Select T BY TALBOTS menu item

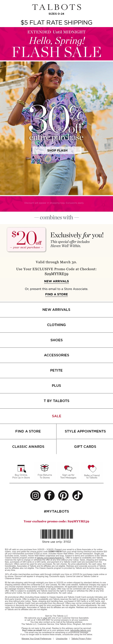pyautogui.click(x=56, y=401)
